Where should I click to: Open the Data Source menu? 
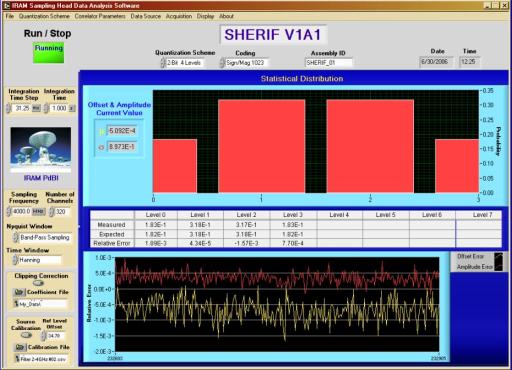coord(146,16)
